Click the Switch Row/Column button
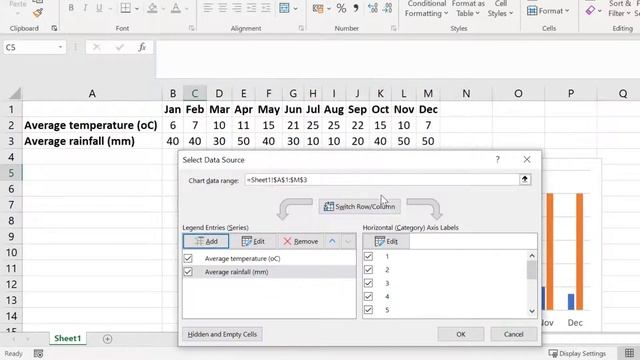This screenshot has height=360, width=640. (x=359, y=207)
